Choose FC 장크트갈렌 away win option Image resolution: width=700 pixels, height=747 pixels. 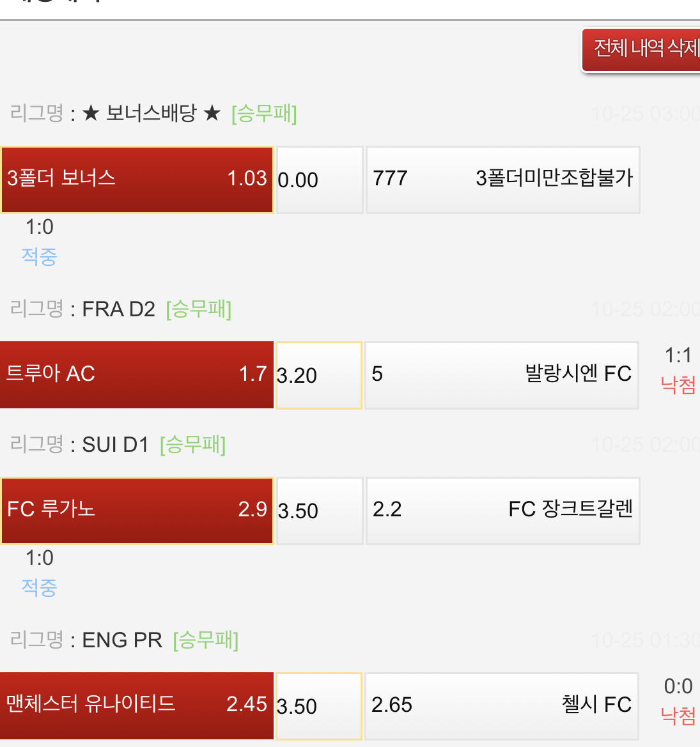coord(502,511)
